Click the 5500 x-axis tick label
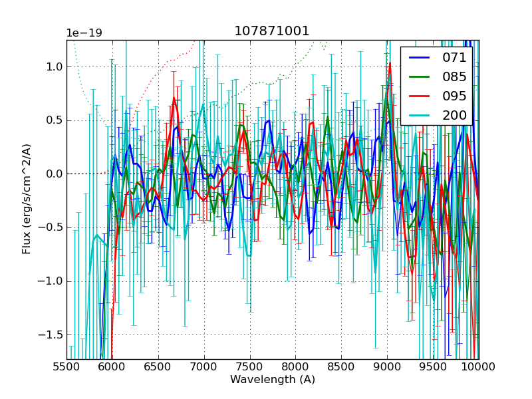Screen dimensions: 532x399 point(66,366)
